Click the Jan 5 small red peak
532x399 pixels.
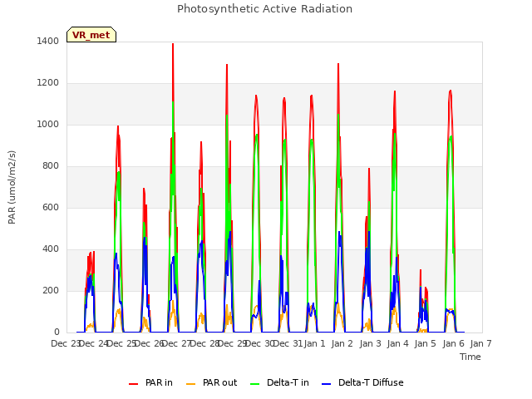tap(421, 270)
